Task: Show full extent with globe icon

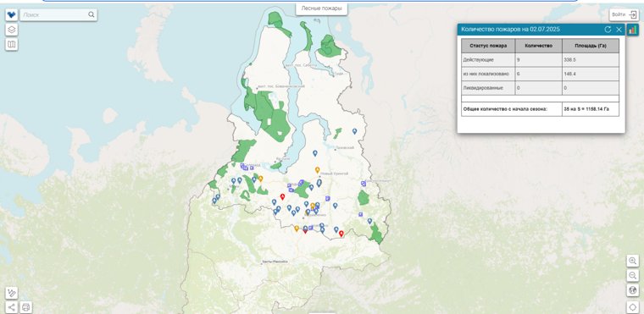Action: point(633,290)
